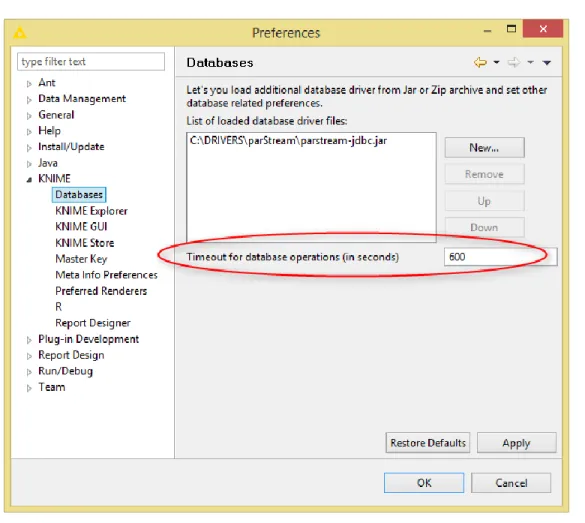Click the New... driver button
Image resolution: width=585 pixels, height=523 pixels.
[x=484, y=148]
